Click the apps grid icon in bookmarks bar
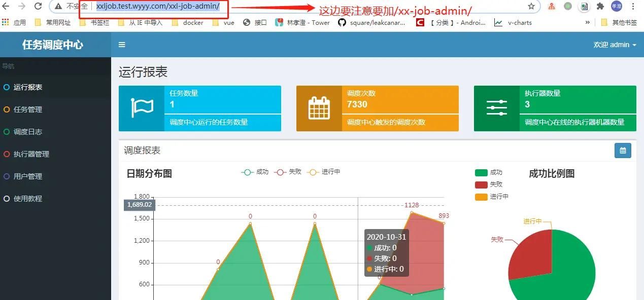644x300 pixels. (5, 22)
